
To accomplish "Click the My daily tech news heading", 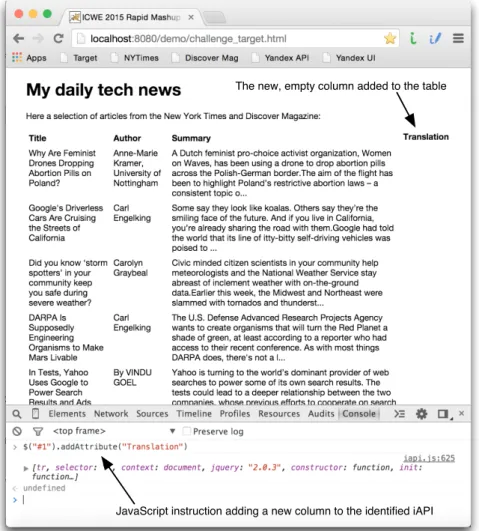I will click(104, 90).
